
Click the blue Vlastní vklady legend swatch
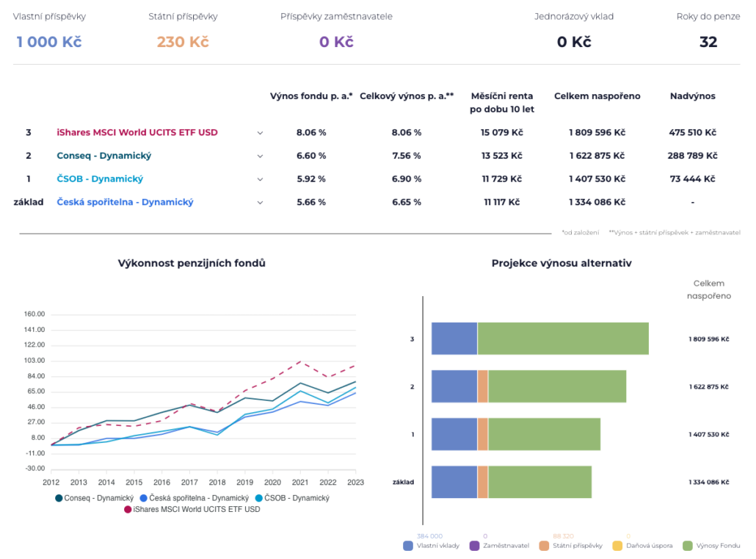pos(408,546)
